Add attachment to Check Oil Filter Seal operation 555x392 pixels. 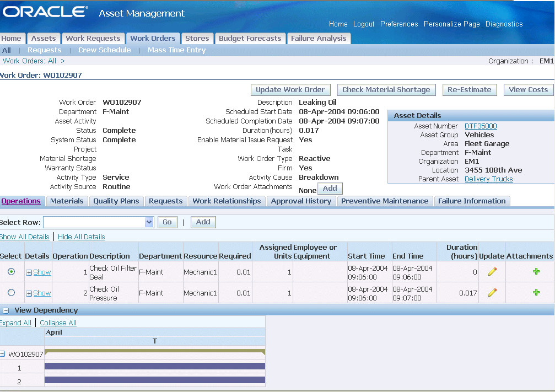tap(536, 271)
